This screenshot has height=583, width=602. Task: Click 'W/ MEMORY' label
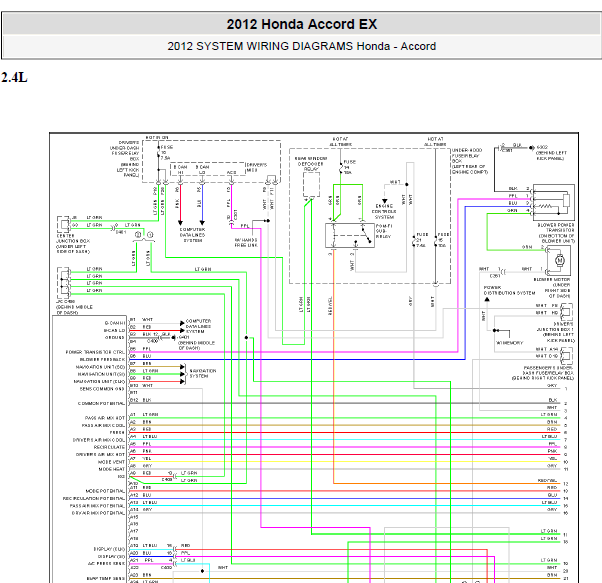click(509, 343)
